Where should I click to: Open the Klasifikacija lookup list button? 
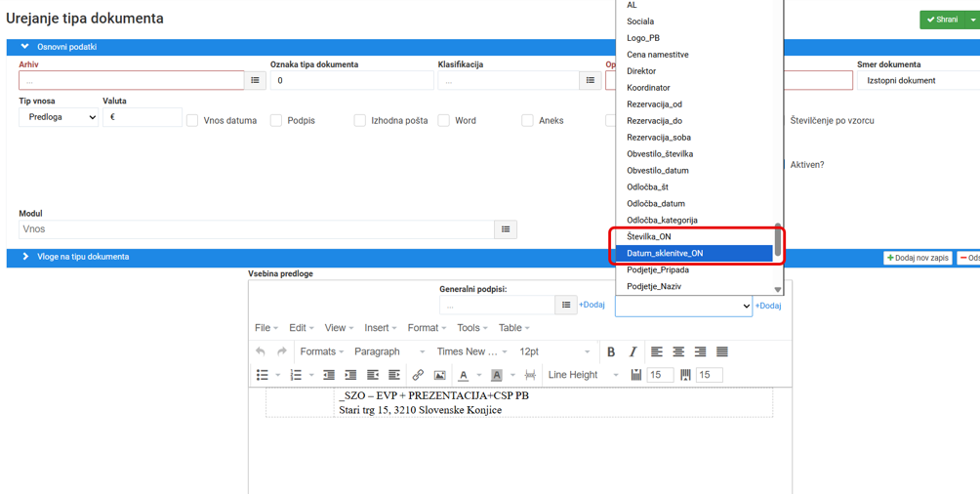(590, 80)
